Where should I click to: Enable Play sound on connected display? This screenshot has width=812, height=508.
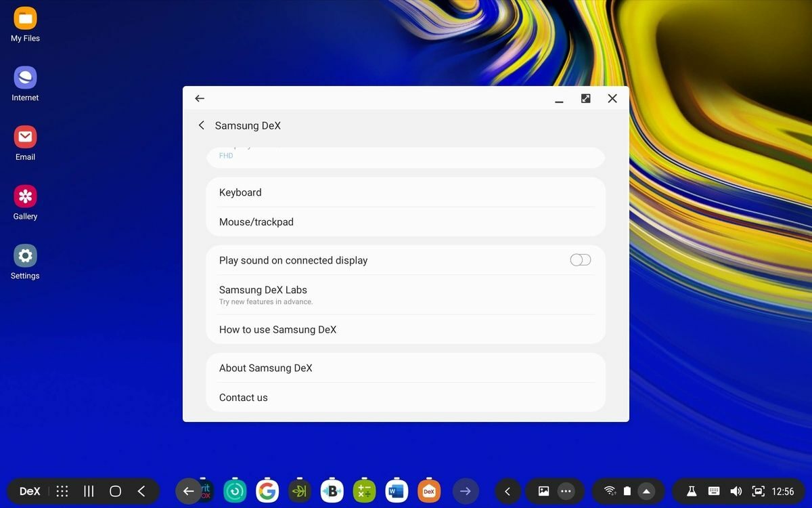pos(580,259)
